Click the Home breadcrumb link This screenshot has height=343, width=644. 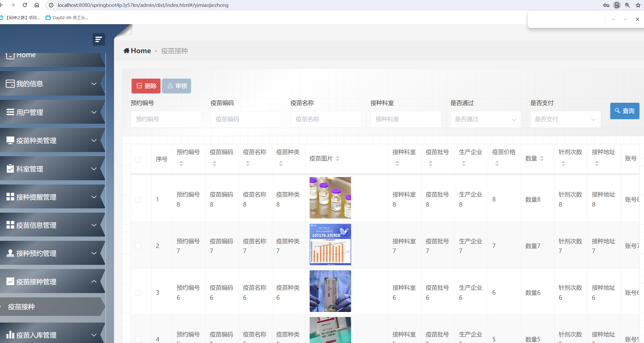[141, 50]
